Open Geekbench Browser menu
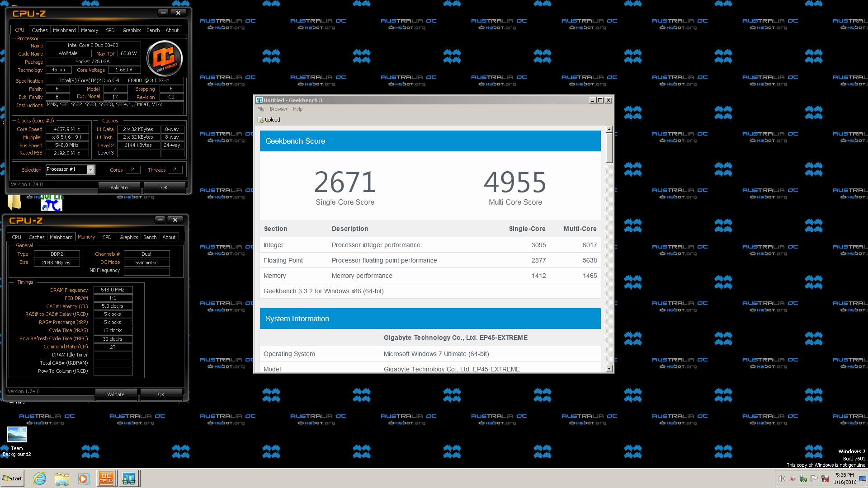Viewport: 868px width, 488px height. point(278,109)
